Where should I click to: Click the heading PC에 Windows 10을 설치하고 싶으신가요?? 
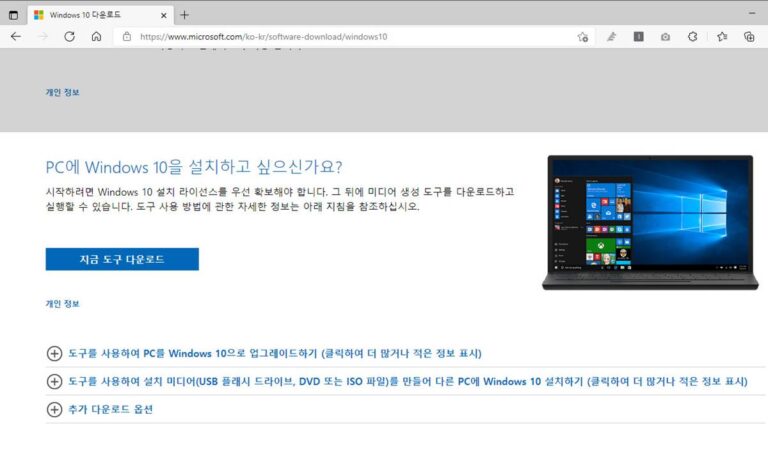(x=194, y=167)
